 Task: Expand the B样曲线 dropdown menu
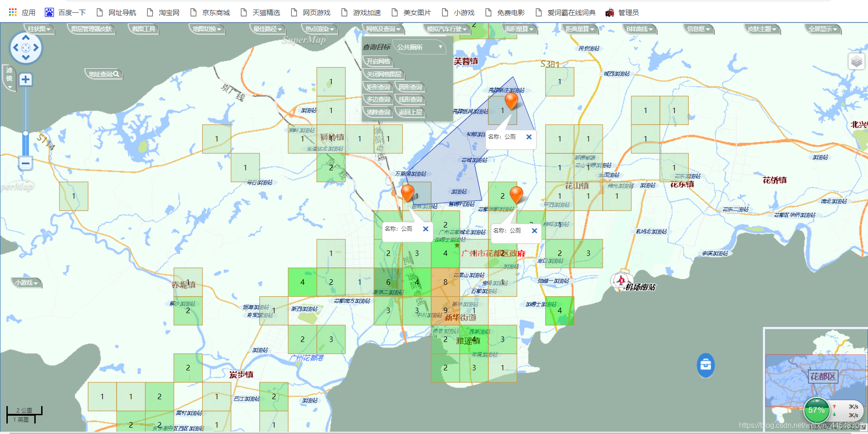[x=640, y=29]
